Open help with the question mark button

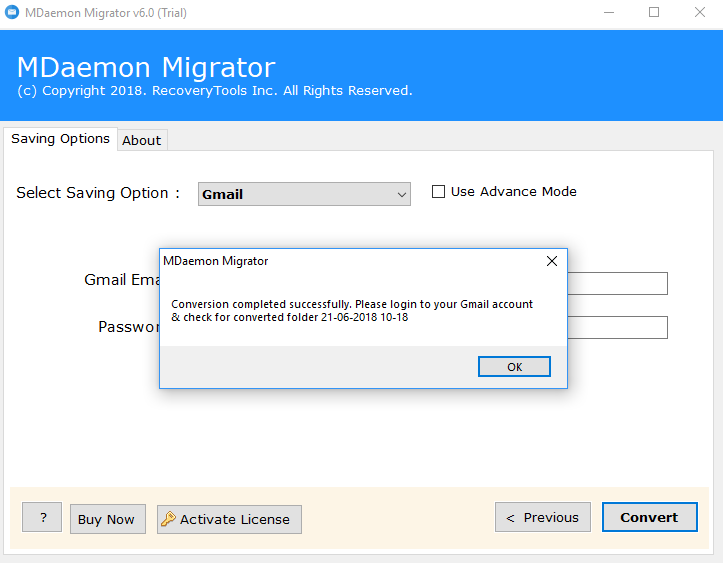click(x=42, y=517)
